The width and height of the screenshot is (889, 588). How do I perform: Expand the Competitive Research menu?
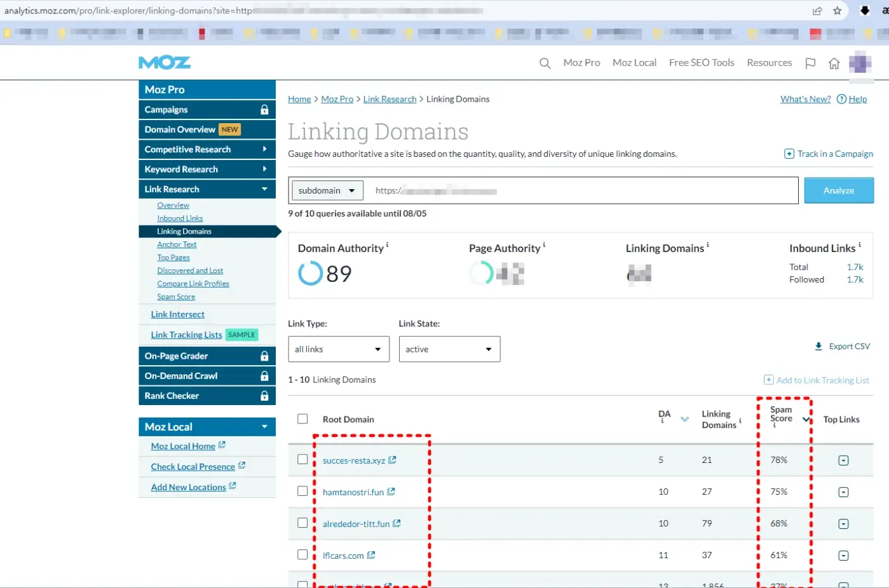pos(207,149)
